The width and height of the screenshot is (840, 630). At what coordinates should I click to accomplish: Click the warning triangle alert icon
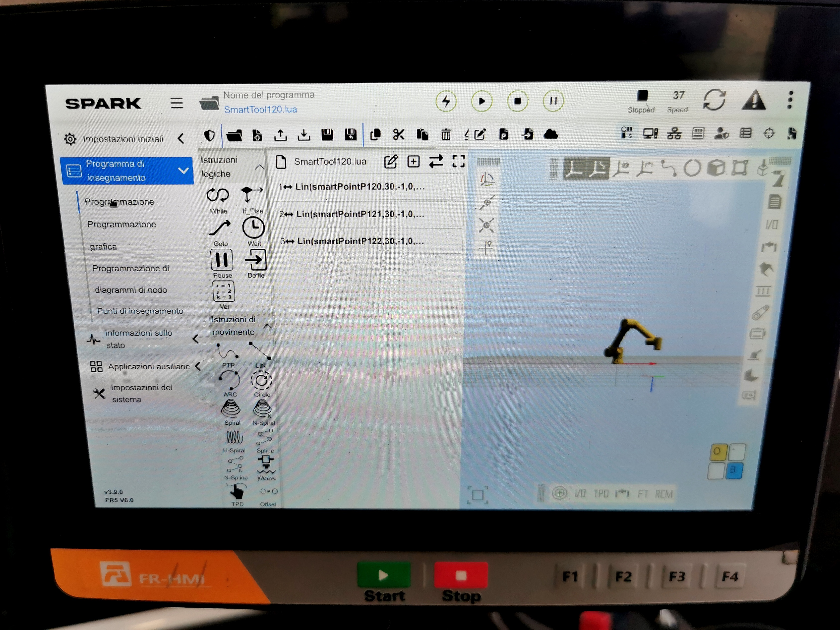click(x=754, y=101)
